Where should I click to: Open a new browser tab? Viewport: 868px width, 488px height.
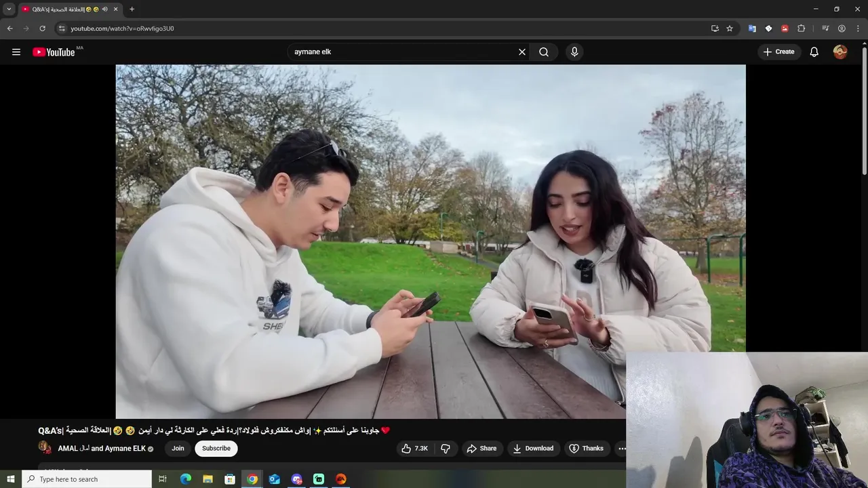[x=132, y=9]
